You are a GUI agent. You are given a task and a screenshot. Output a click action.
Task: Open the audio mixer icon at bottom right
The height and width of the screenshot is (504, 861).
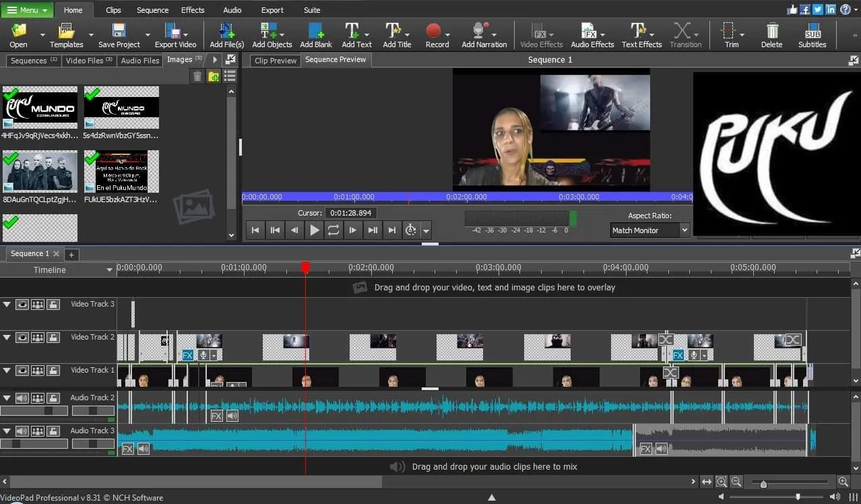[x=854, y=497]
